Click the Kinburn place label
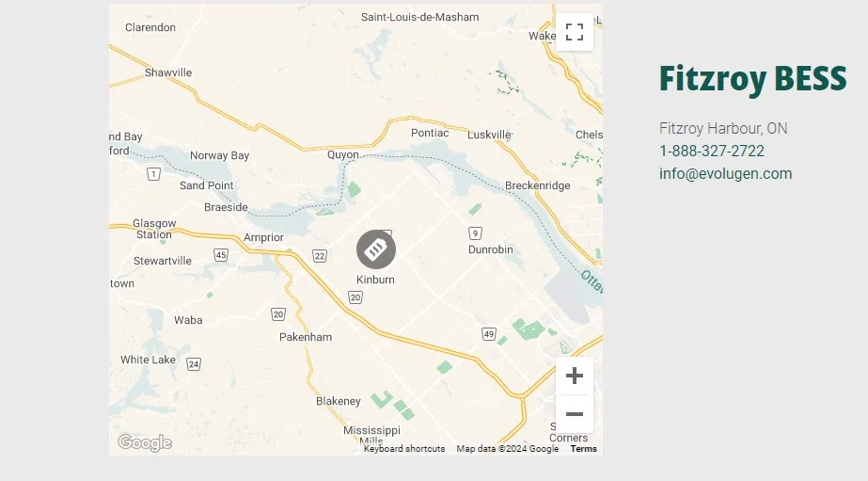The image size is (868, 481). tap(375, 280)
